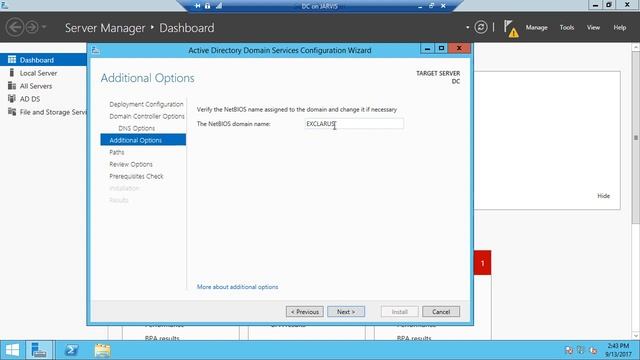Click the lock icon in VM connection bar
This screenshot has height=360, width=640.
pos(207,6)
